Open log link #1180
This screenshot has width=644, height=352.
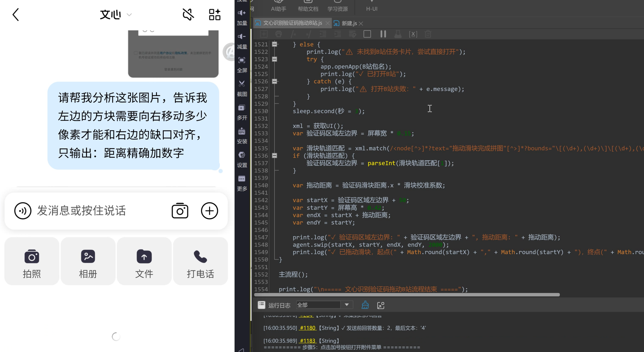tap(308, 328)
